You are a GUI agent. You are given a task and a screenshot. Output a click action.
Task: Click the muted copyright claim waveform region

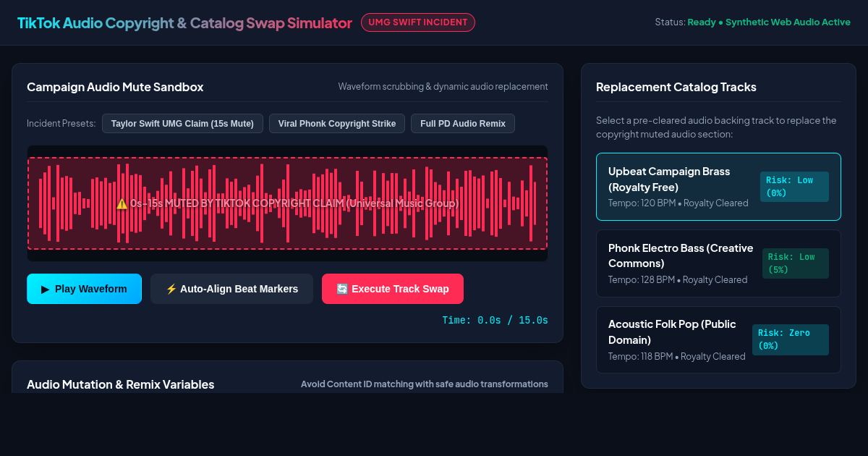click(287, 203)
